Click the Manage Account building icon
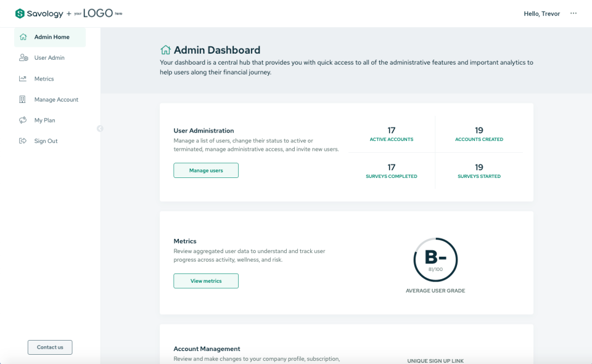The width and height of the screenshot is (592, 364). pyautogui.click(x=23, y=99)
